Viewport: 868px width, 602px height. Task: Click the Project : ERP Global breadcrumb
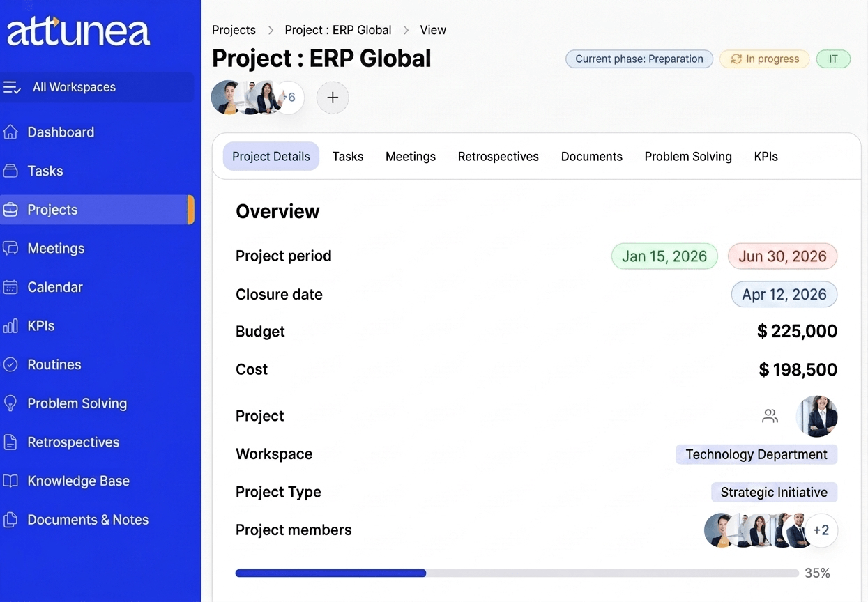[338, 30]
